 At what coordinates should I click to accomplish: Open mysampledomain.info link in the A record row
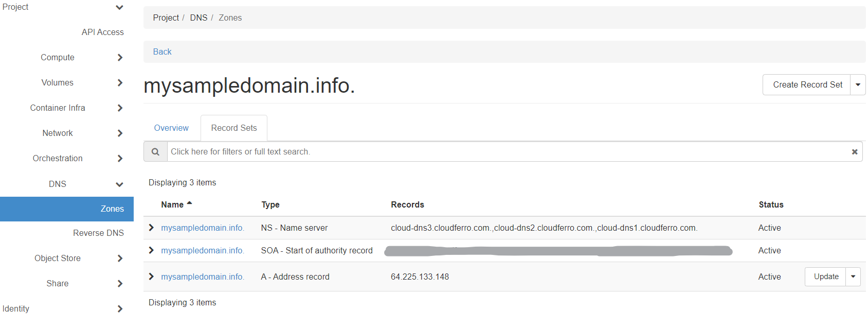click(x=202, y=277)
